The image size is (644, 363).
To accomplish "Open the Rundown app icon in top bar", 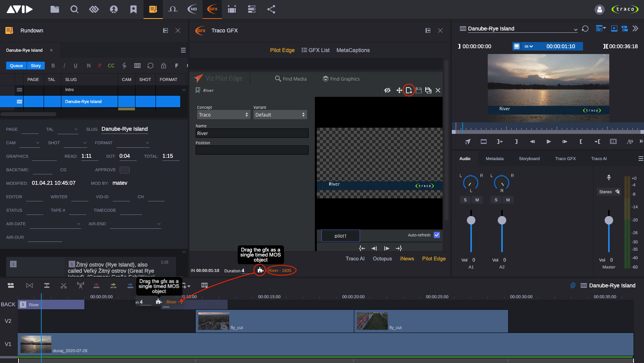I will [x=153, y=9].
